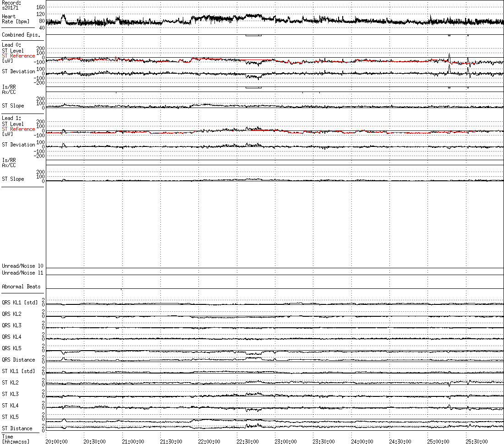Screen dimensions: 504x444
Task: Click the Record s20171 label
Action: (11, 5)
